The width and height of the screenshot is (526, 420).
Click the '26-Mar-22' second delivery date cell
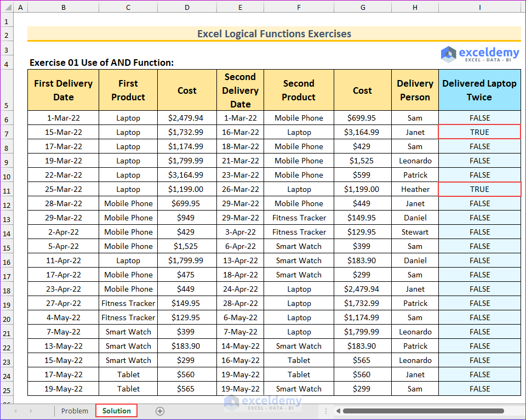[x=240, y=189]
